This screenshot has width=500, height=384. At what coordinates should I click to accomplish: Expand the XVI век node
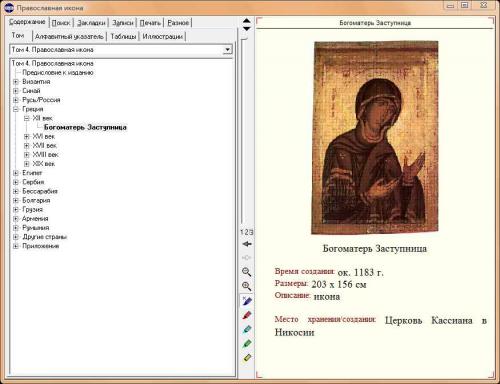[x=27, y=137]
